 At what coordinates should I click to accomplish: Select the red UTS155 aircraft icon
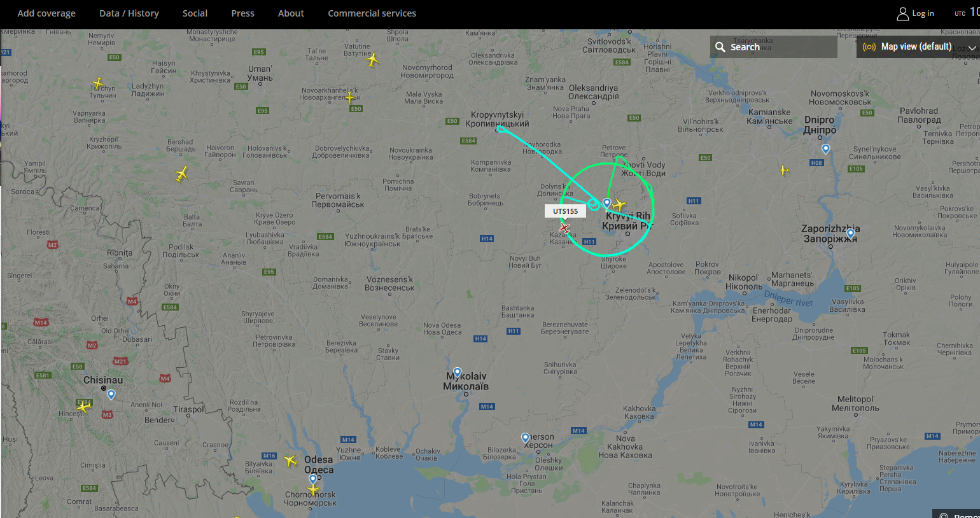click(x=564, y=228)
